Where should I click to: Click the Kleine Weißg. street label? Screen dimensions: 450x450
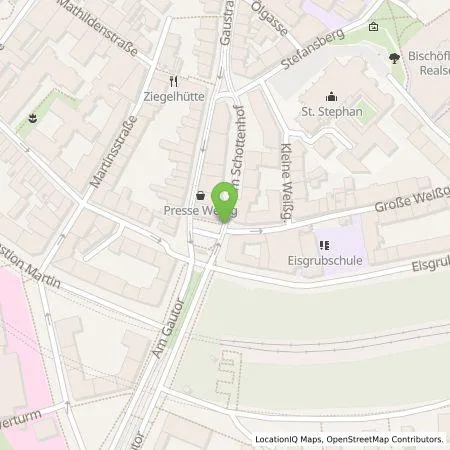[x=286, y=183]
